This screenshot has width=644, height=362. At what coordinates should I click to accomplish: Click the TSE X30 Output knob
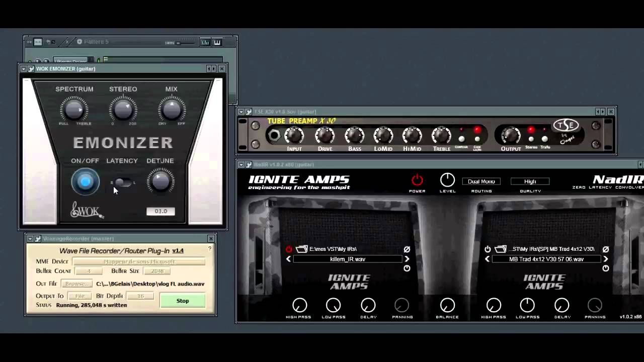[x=510, y=135]
